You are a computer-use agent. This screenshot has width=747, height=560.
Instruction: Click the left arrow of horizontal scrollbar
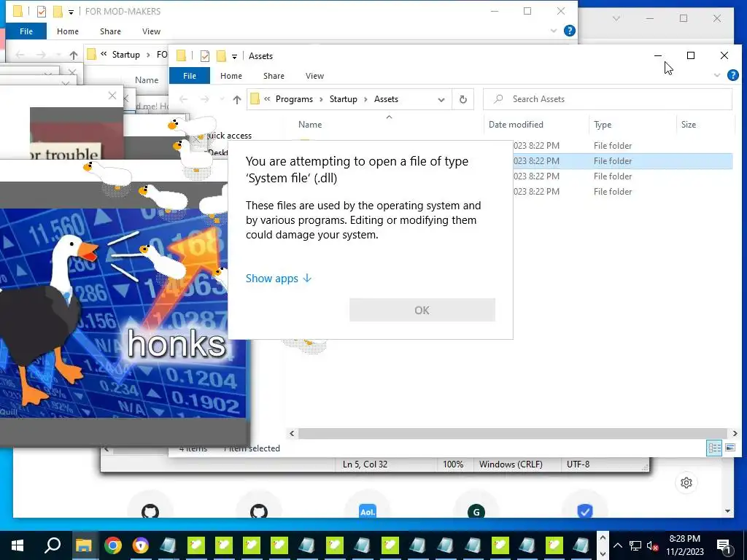(x=292, y=433)
